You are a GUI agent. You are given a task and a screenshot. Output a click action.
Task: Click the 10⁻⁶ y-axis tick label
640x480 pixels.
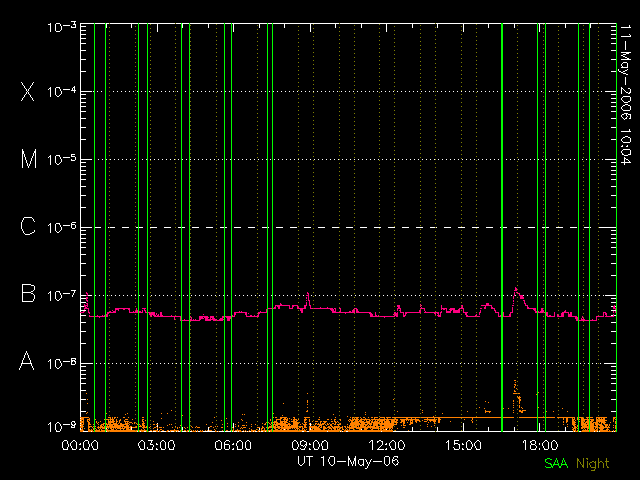62,227
